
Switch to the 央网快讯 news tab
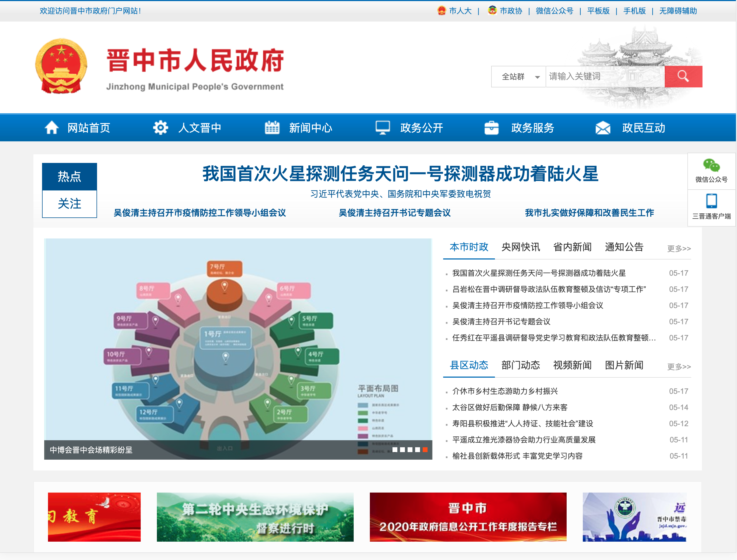click(521, 247)
